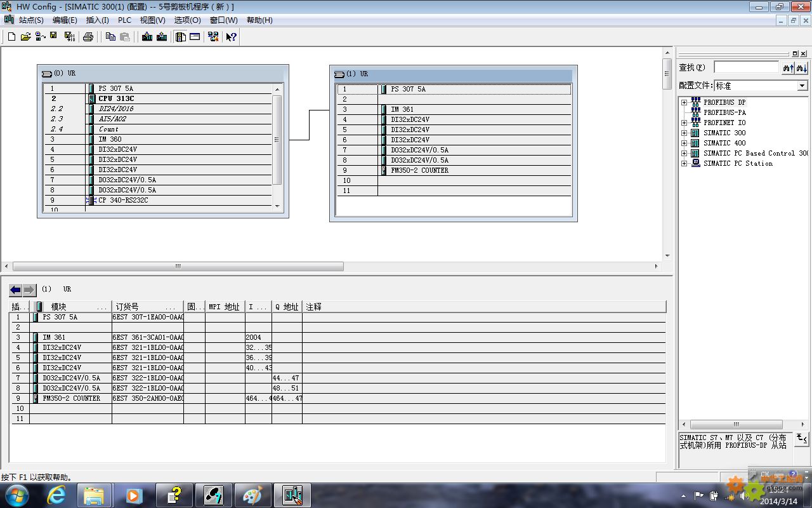The height and width of the screenshot is (508, 812).
Task: Open the 选项(O) menu
Action: (188, 20)
